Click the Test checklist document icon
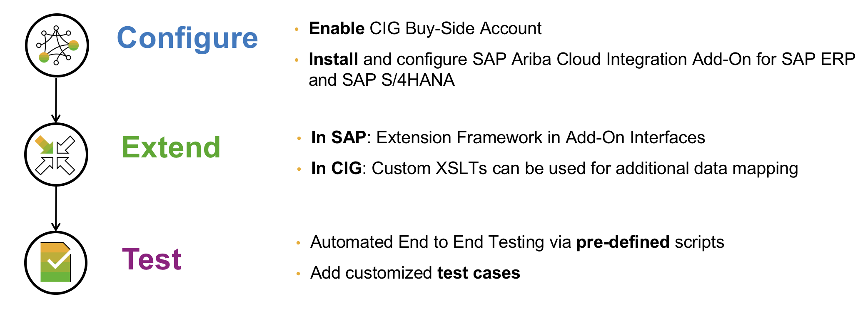This screenshot has height=309, width=868. pos(56,263)
